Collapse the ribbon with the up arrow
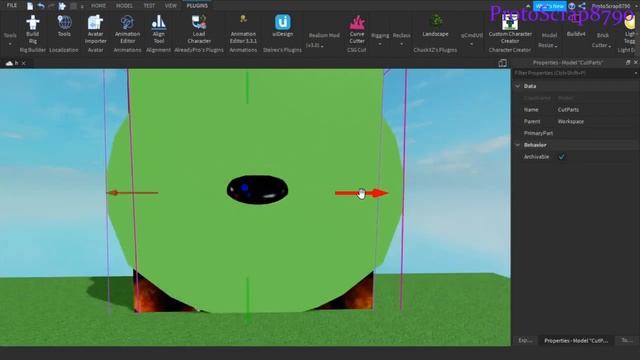Viewport: 640px width, 360px height. (x=528, y=6)
